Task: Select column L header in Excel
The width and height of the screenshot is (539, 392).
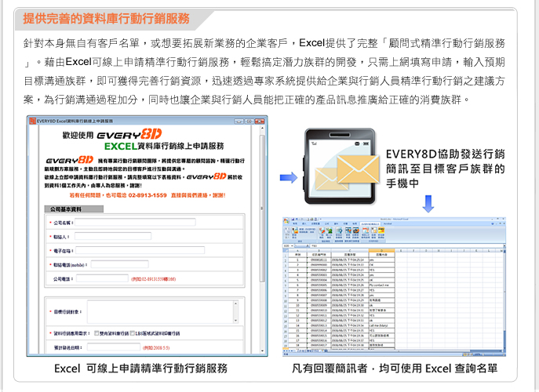Action: pos(489,250)
